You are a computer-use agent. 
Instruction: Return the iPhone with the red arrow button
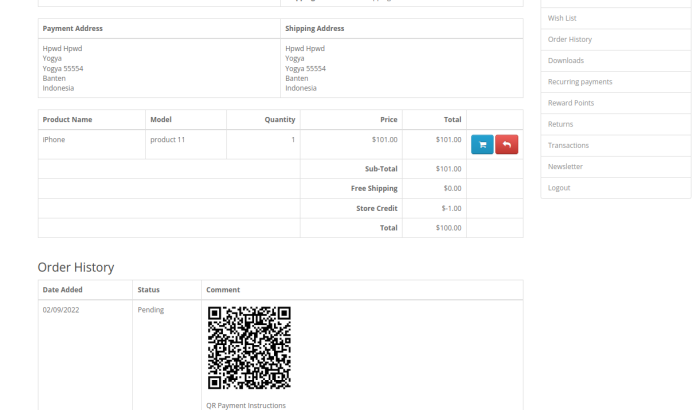coord(507,144)
